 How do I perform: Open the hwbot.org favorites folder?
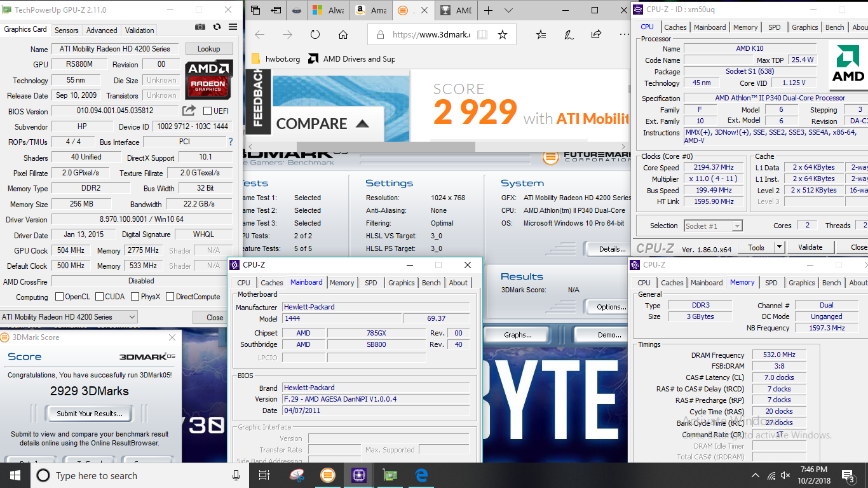click(276, 58)
